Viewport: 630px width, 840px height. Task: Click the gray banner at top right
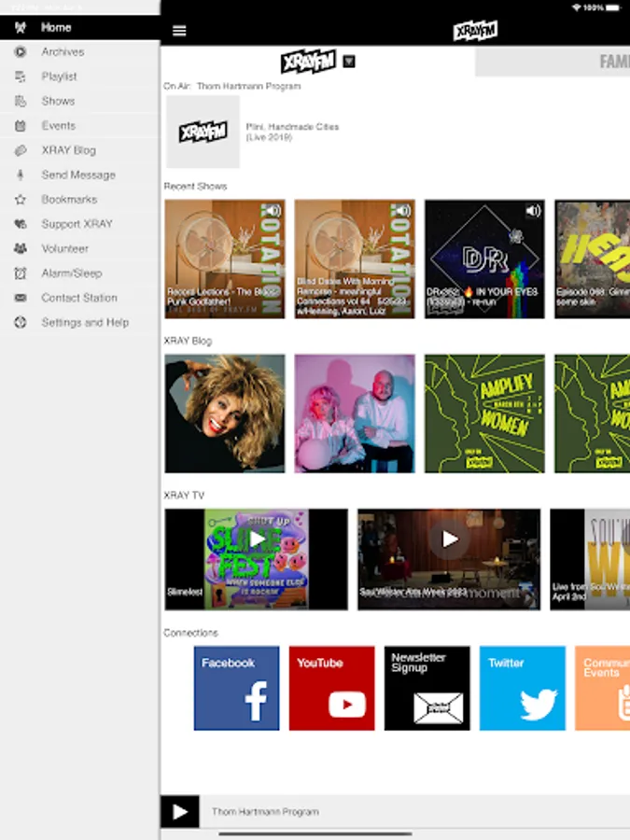click(x=553, y=61)
